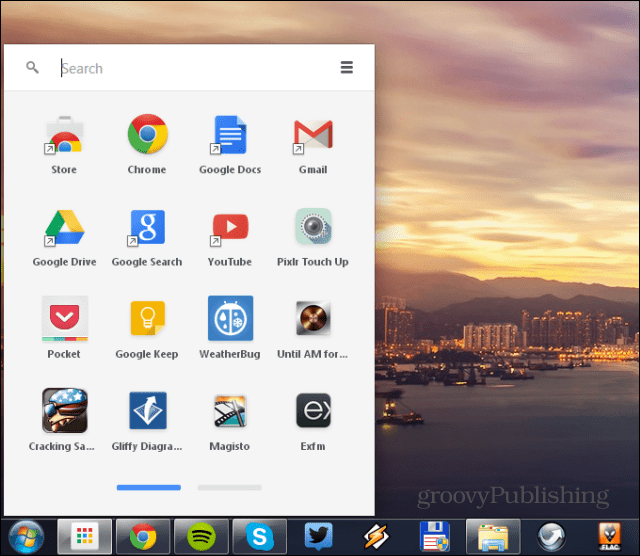The image size is (640, 556).
Task: Open the Google Docs app
Action: pyautogui.click(x=230, y=135)
